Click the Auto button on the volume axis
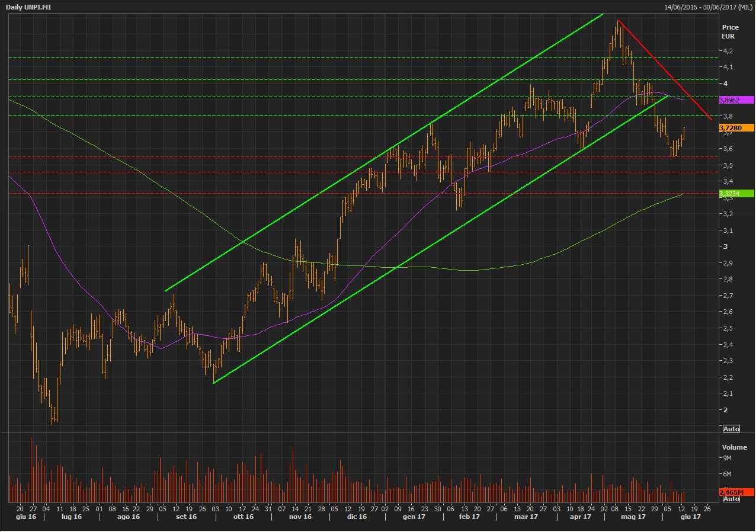 click(x=731, y=499)
